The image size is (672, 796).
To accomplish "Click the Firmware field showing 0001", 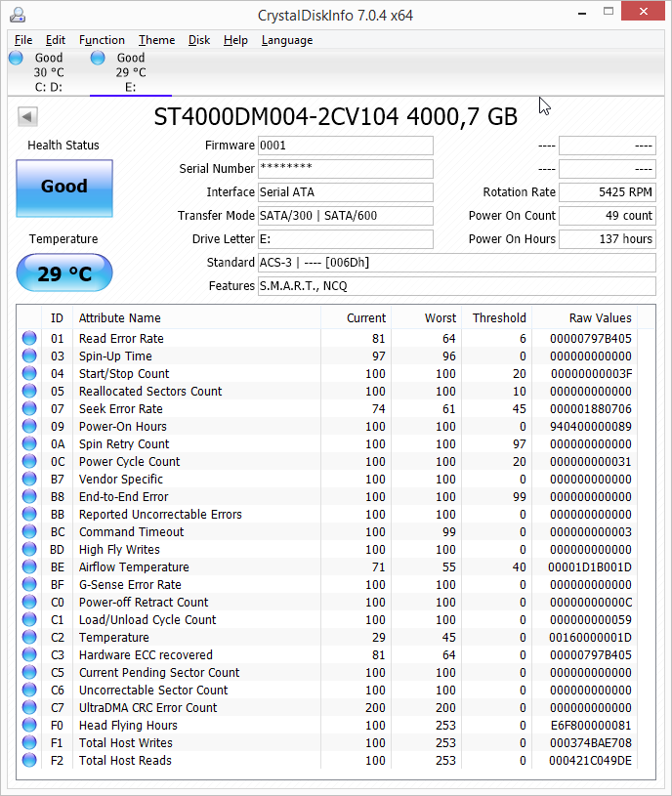I will pyautogui.click(x=345, y=146).
